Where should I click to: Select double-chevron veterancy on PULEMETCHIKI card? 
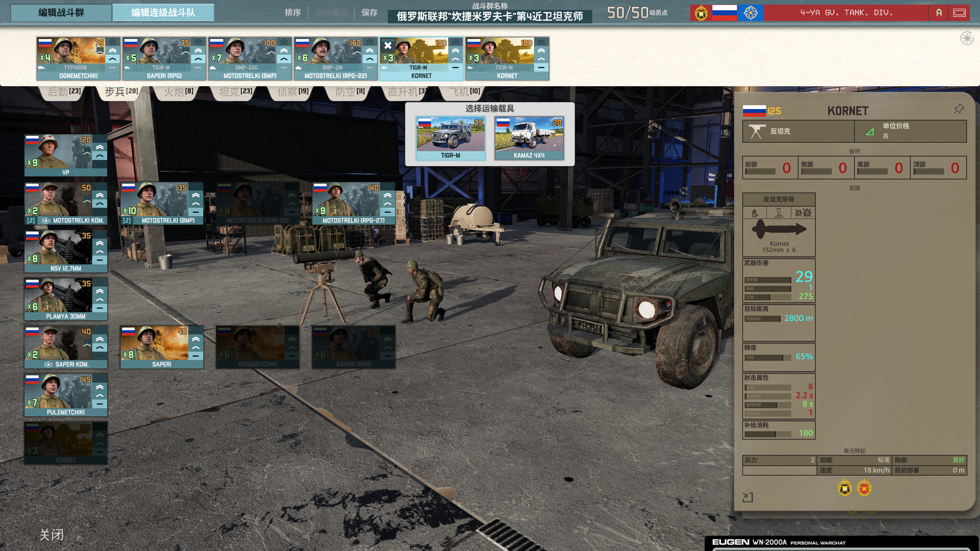pos(100,387)
